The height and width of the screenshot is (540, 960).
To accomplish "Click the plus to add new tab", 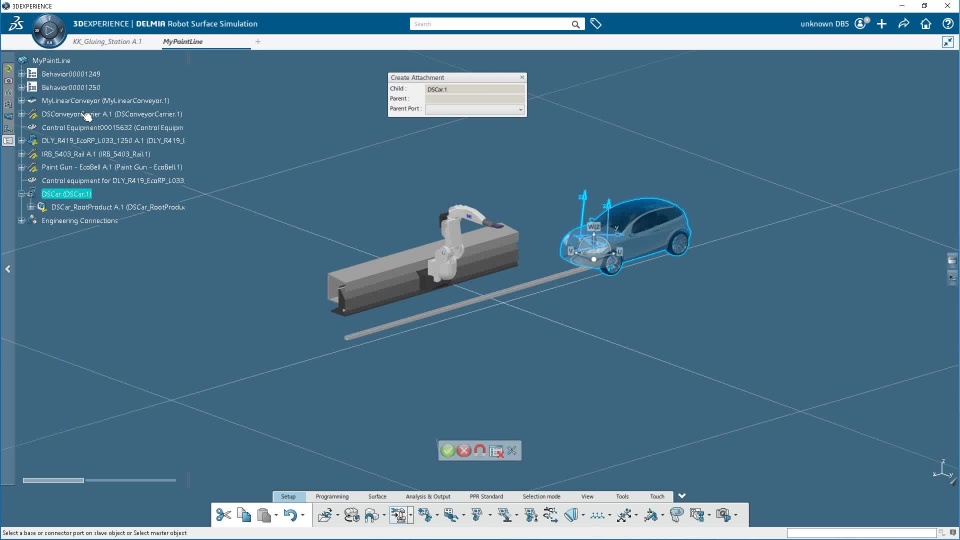I will point(258,42).
